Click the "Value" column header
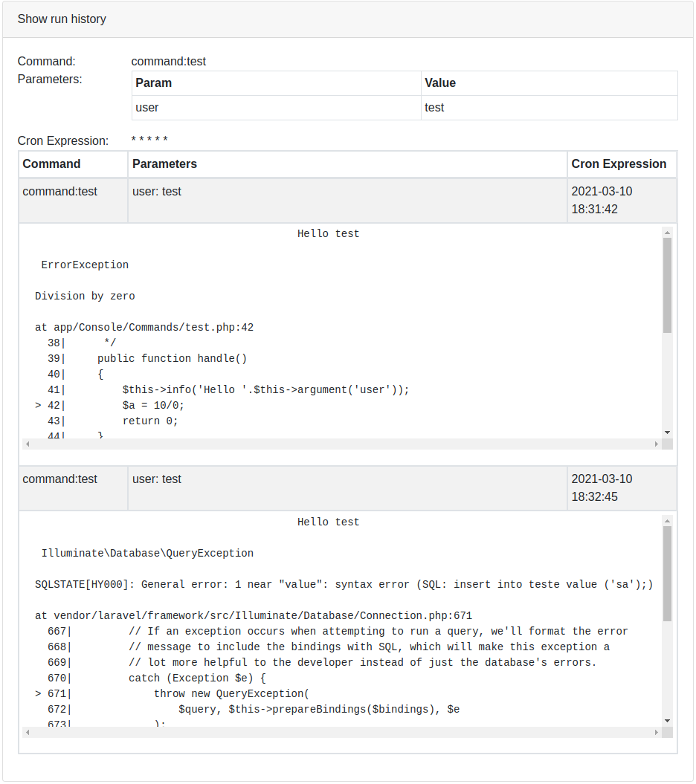696x784 pixels. pos(549,83)
